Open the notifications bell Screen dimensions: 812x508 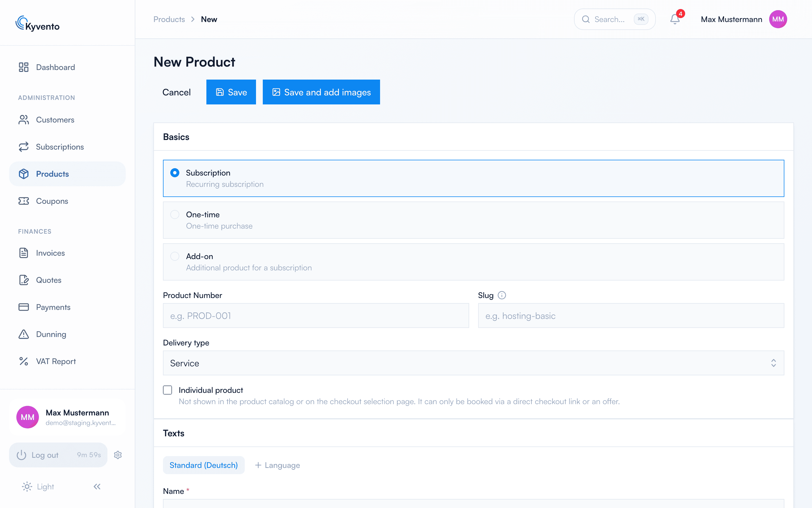coord(675,19)
